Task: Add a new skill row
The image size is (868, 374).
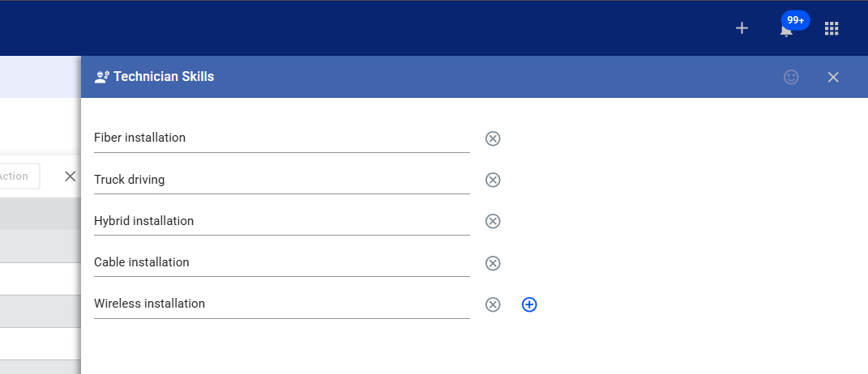Action: pyautogui.click(x=529, y=304)
